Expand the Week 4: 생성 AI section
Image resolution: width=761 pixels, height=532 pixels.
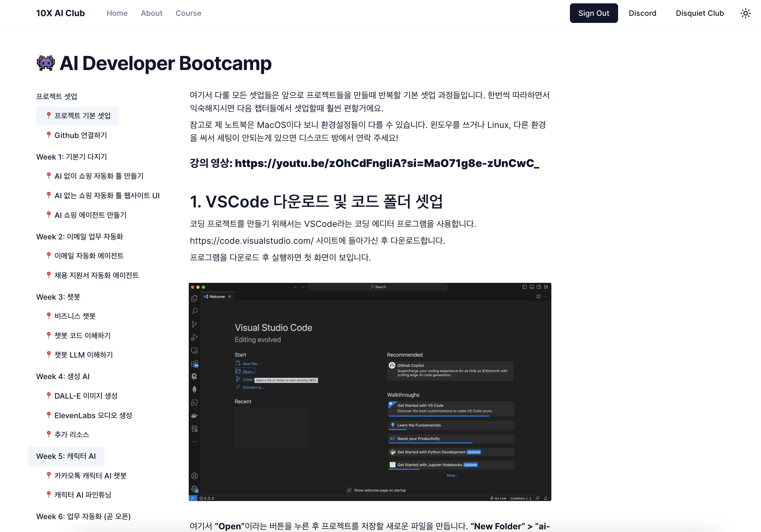63,376
